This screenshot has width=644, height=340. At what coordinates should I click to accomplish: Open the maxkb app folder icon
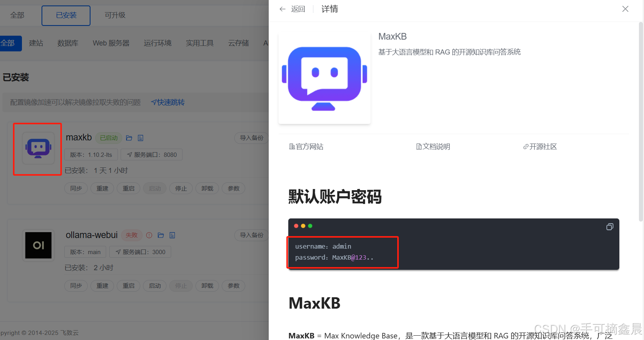point(129,138)
